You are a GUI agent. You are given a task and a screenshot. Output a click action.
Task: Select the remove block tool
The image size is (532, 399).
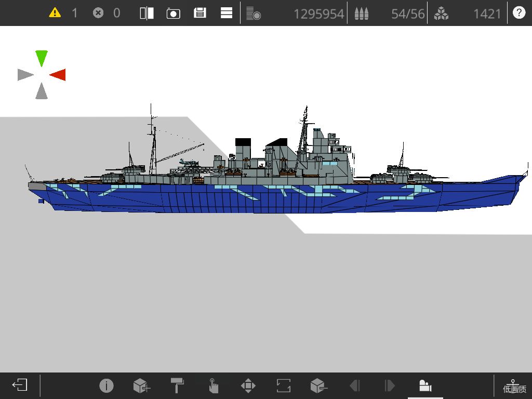coord(319,386)
